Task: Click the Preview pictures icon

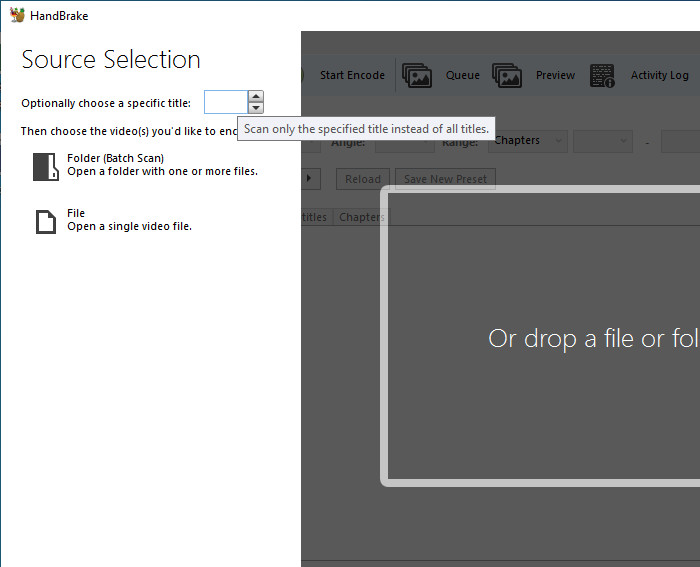Action: click(x=507, y=75)
